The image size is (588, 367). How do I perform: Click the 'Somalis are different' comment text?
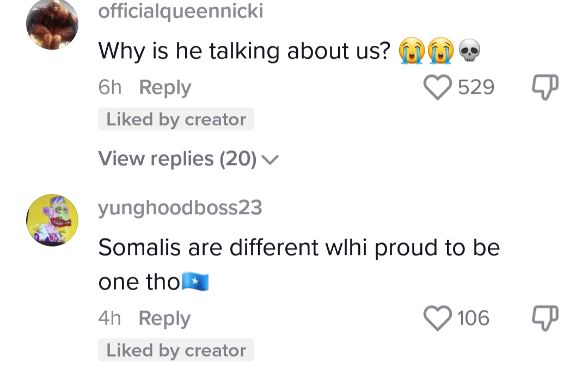[298, 248]
